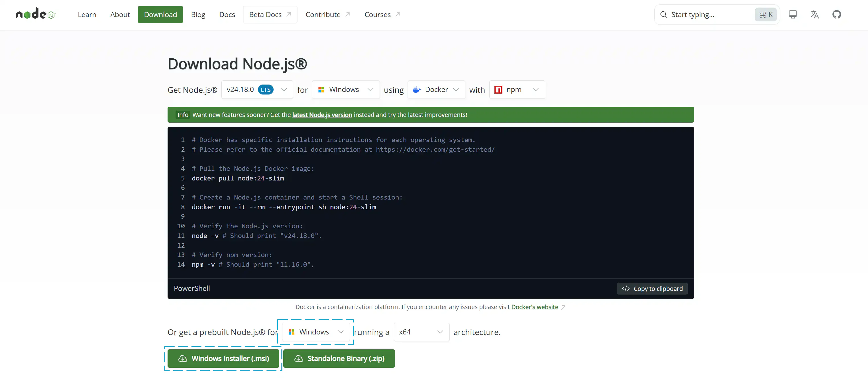
Task: Visit Docker's website link
Action: point(534,307)
